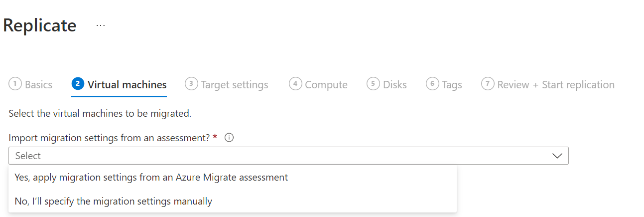Jump to Review + Start replication tab

[556, 85]
